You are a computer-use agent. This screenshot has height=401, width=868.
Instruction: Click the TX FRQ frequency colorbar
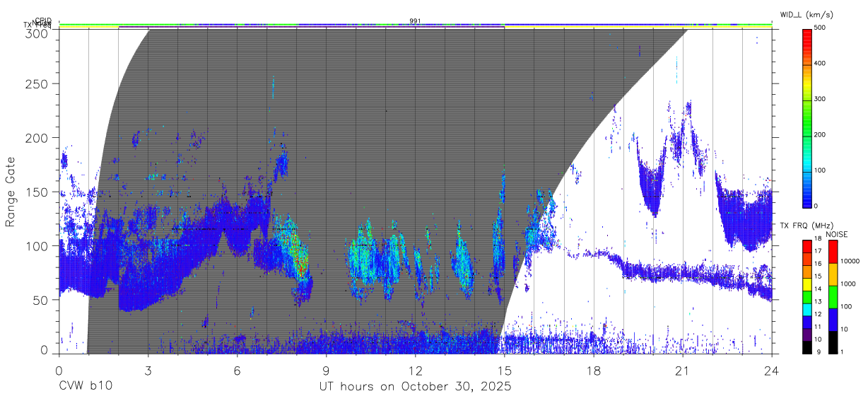point(808,296)
